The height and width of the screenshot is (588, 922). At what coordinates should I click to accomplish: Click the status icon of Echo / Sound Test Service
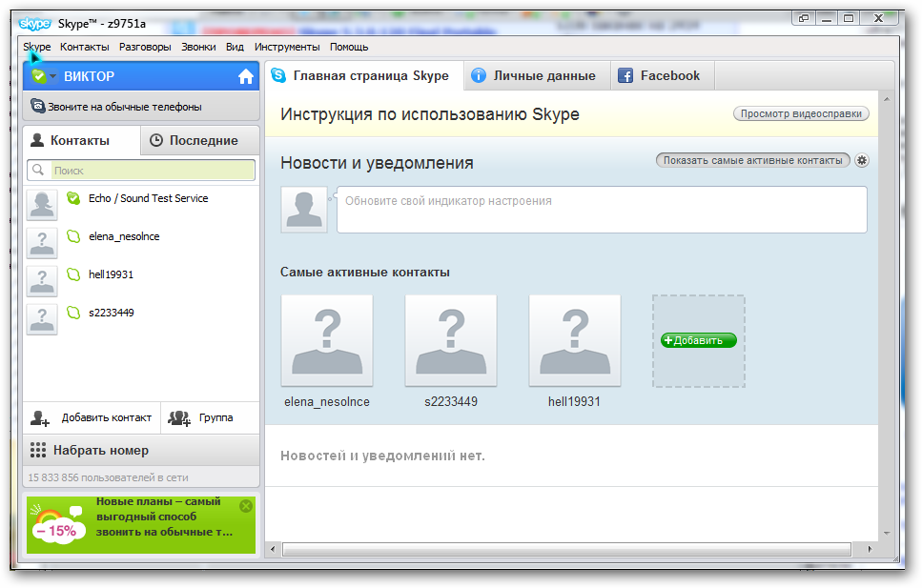[x=73, y=198]
